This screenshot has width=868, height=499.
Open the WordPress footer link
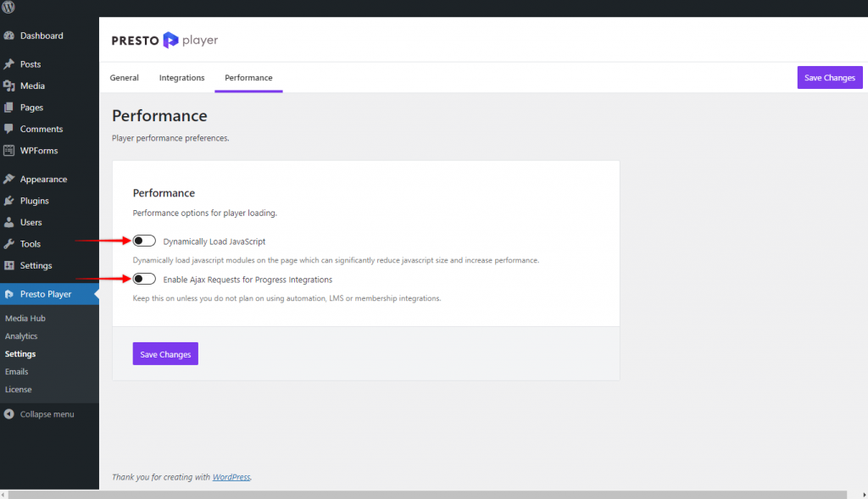(x=231, y=477)
